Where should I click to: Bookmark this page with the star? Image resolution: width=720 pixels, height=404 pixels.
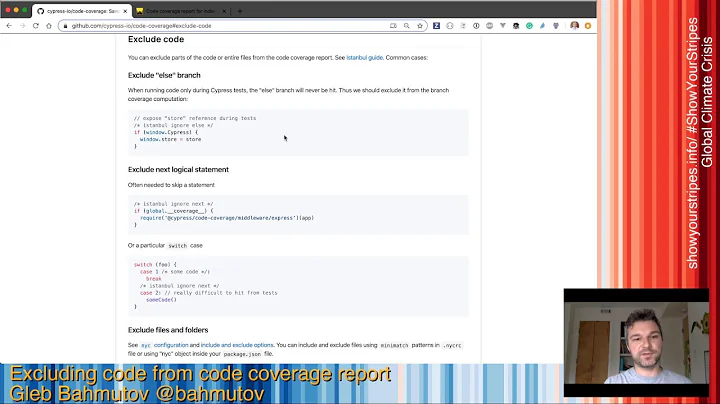(x=420, y=26)
